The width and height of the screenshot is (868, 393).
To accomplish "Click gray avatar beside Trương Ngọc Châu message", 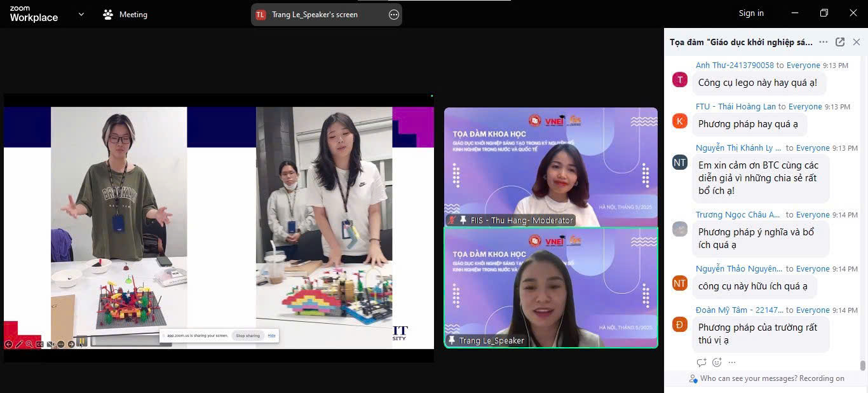I will pos(680,229).
